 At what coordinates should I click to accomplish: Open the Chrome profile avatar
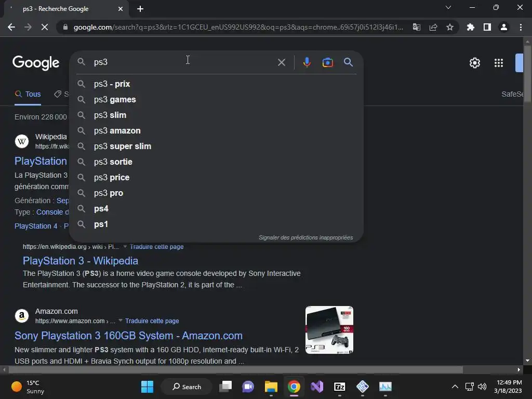503,27
